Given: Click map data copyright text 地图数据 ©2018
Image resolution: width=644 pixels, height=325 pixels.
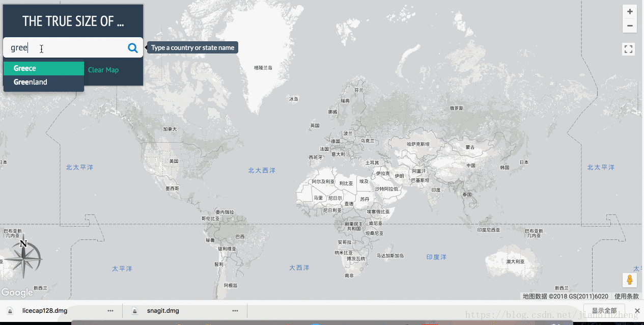Looking at the screenshot, I should (565, 296).
